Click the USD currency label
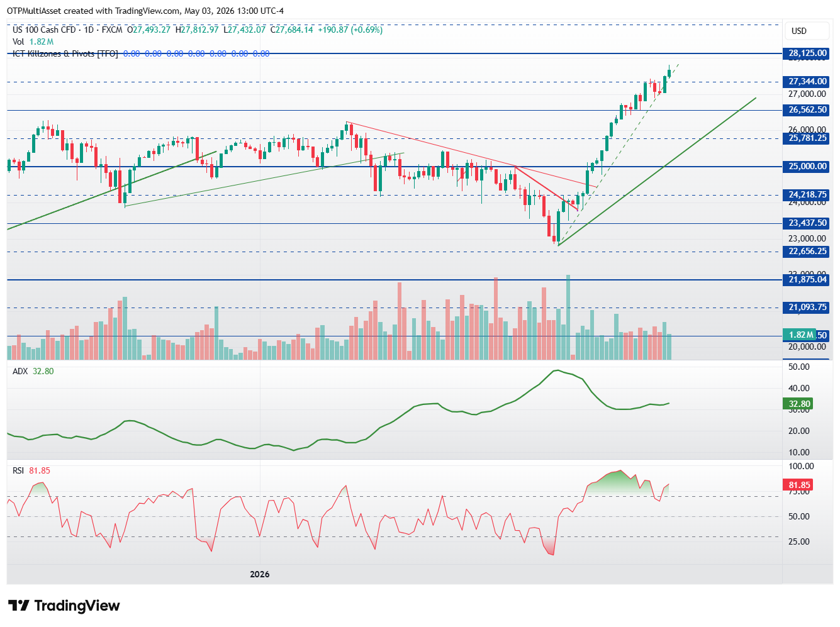This screenshot has width=840, height=627. point(799,31)
